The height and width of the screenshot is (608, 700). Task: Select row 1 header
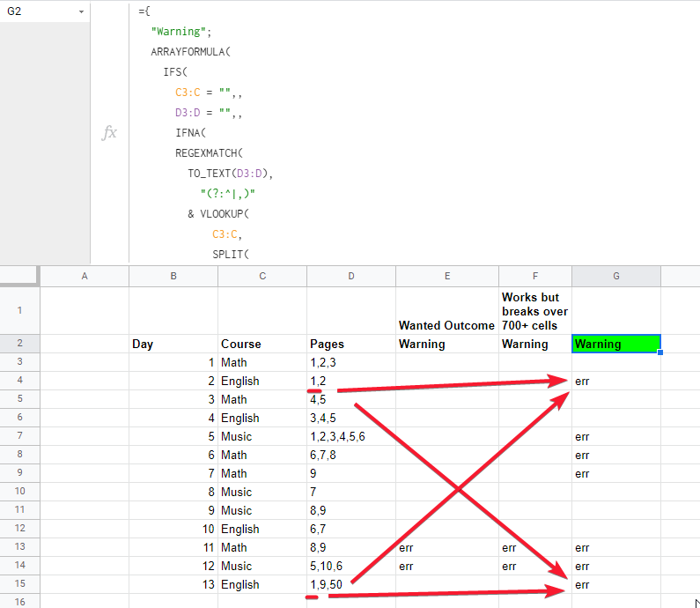[x=19, y=310]
